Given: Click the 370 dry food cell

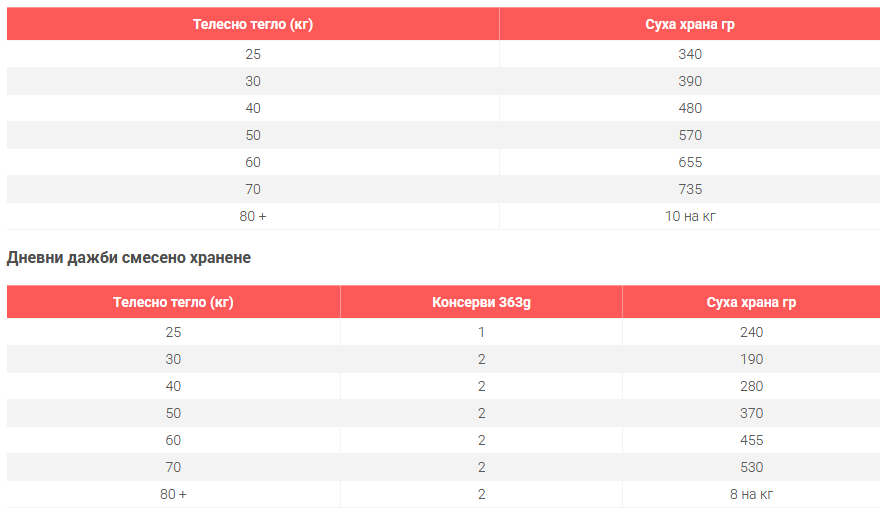Looking at the screenshot, I should point(752,413).
